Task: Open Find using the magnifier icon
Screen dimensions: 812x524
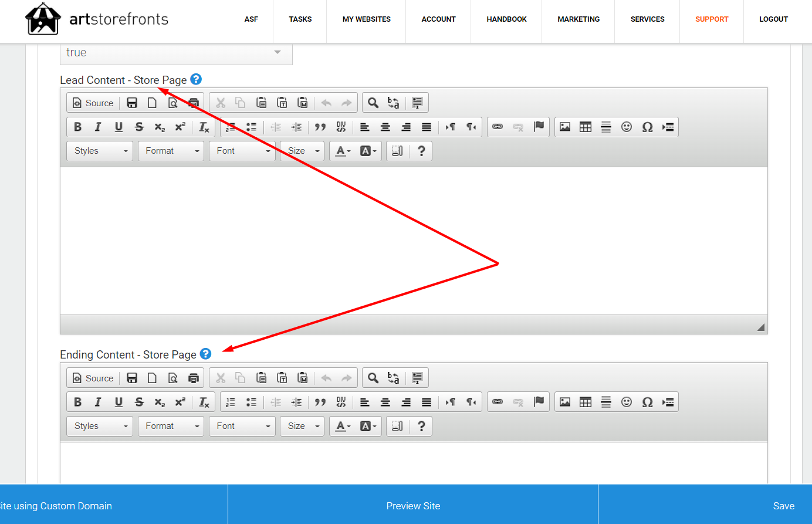Action: 373,102
